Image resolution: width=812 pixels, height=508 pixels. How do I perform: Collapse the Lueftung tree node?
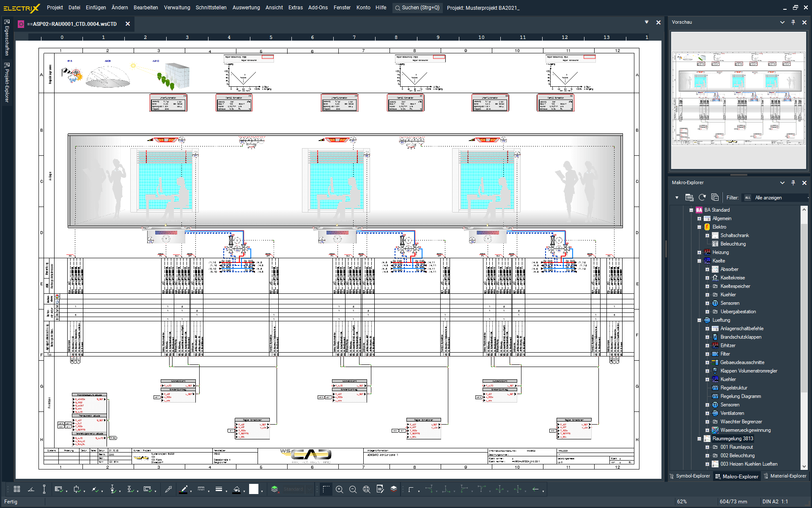tap(700, 320)
